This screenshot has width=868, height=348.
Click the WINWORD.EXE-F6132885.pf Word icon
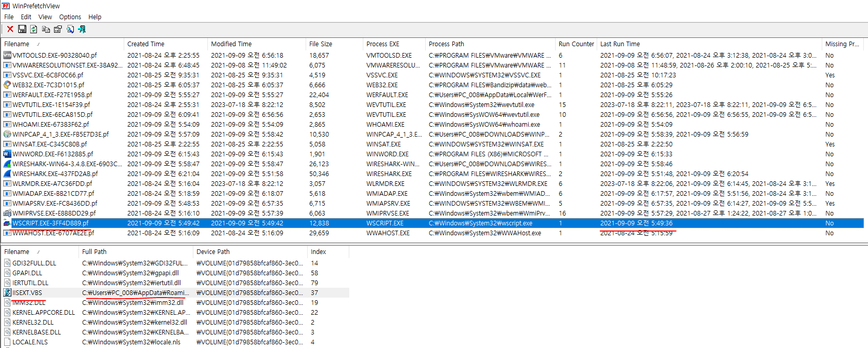(x=7, y=154)
